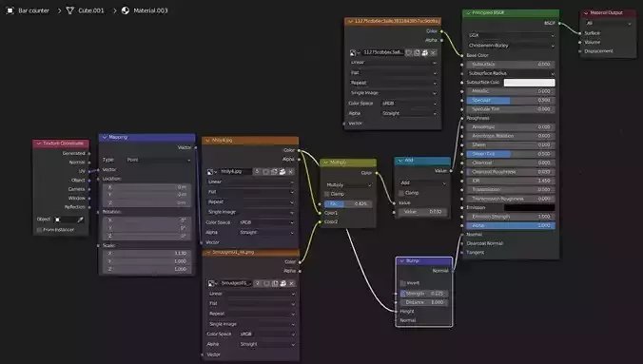
Task: Click the BSDF output socket
Action: [559, 24]
